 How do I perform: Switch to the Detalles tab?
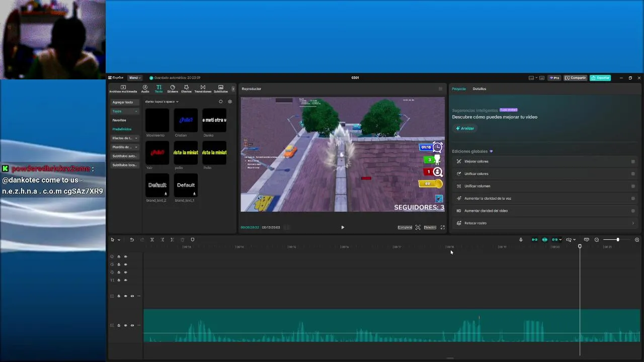pos(479,89)
